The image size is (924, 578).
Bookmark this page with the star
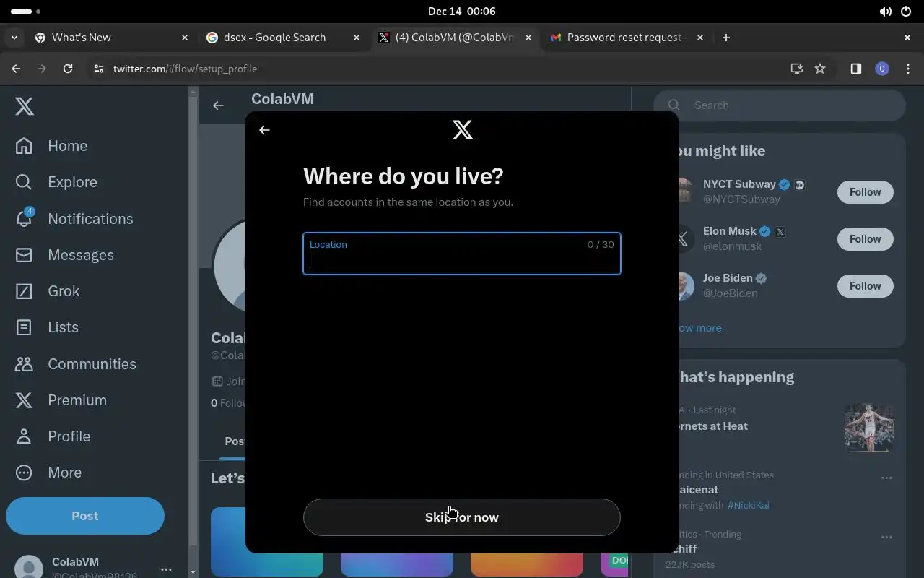(x=820, y=69)
